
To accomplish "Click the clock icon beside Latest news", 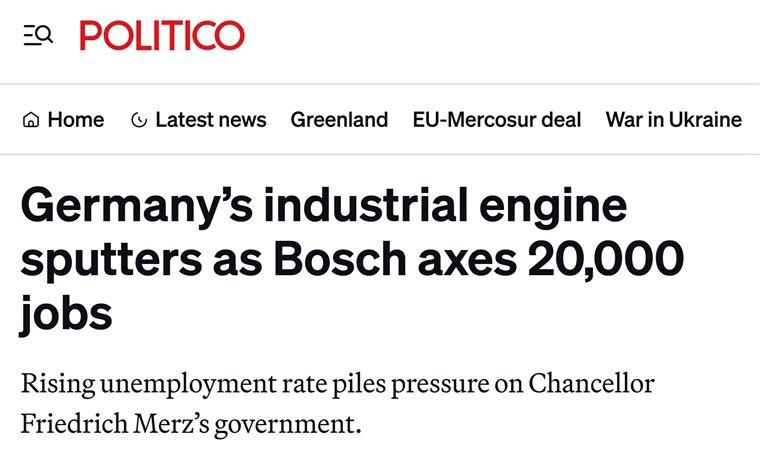I will [139, 121].
